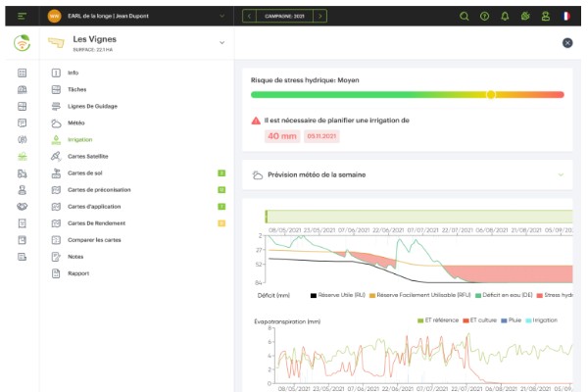Click the green highlighted left sidebar icon

(23, 157)
